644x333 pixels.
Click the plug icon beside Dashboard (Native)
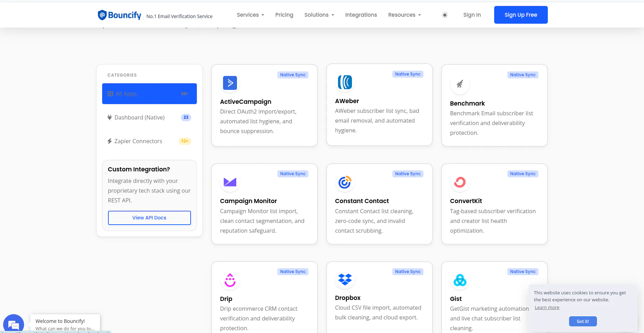[x=109, y=117]
